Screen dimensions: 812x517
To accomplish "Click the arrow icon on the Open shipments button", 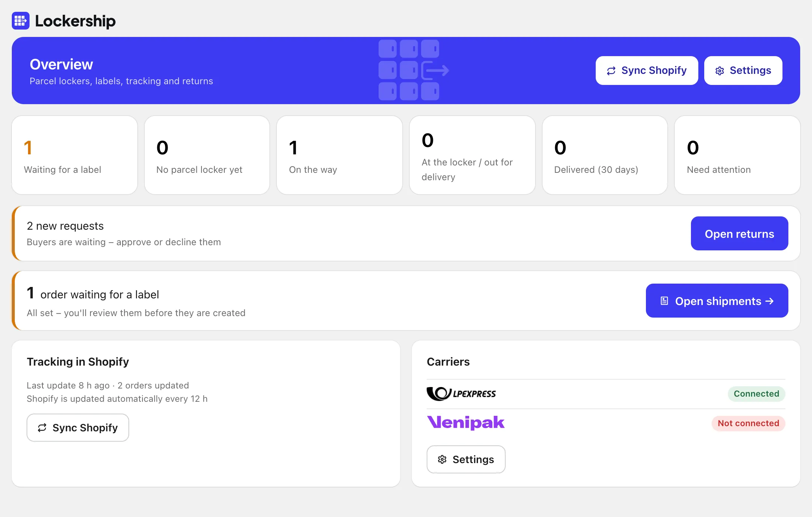I will [770, 301].
